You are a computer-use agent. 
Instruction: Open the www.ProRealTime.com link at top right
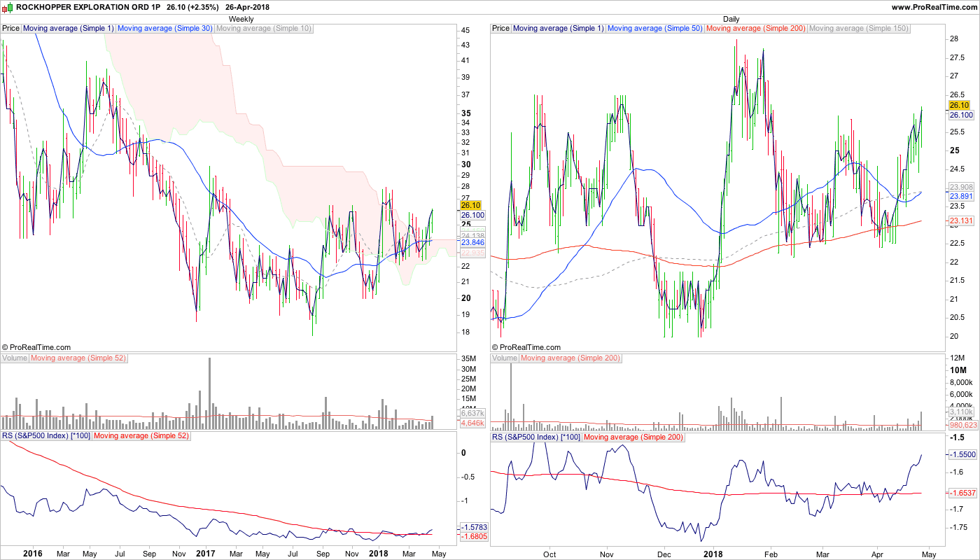pyautogui.click(x=933, y=7)
